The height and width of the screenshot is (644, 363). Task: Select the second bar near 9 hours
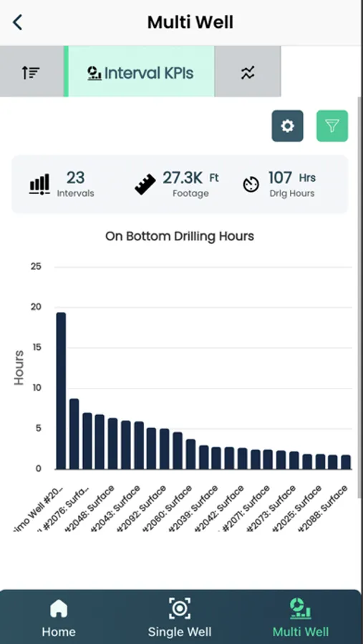pyautogui.click(x=74, y=434)
